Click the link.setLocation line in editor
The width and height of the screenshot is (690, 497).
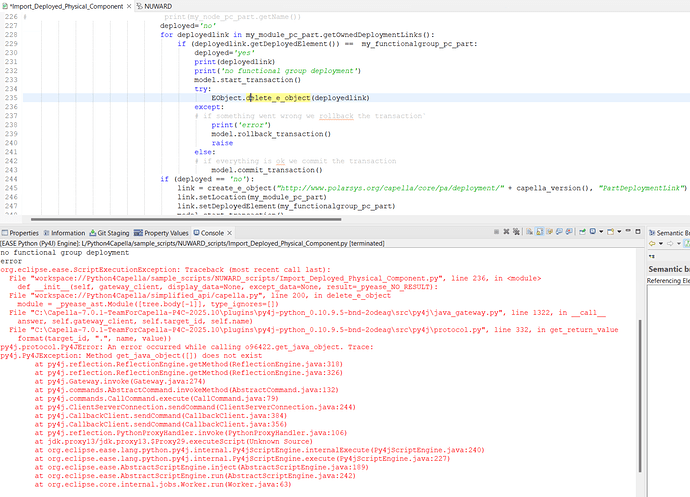point(252,197)
